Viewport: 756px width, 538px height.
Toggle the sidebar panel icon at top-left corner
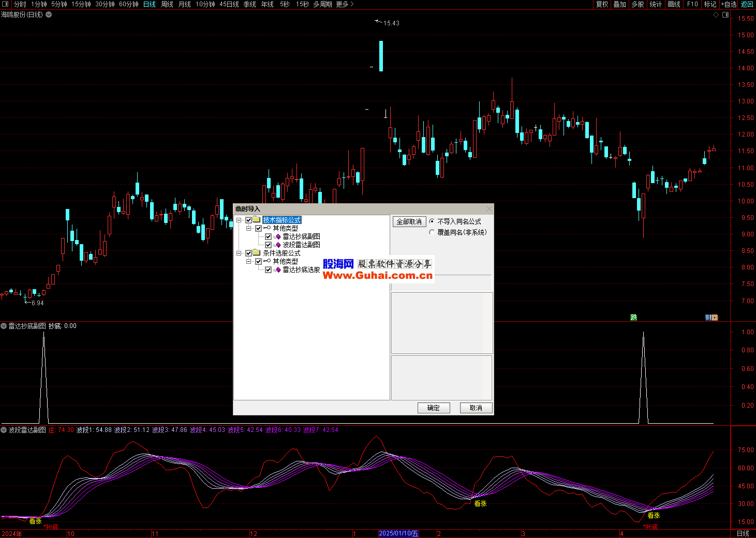(x=6, y=4)
